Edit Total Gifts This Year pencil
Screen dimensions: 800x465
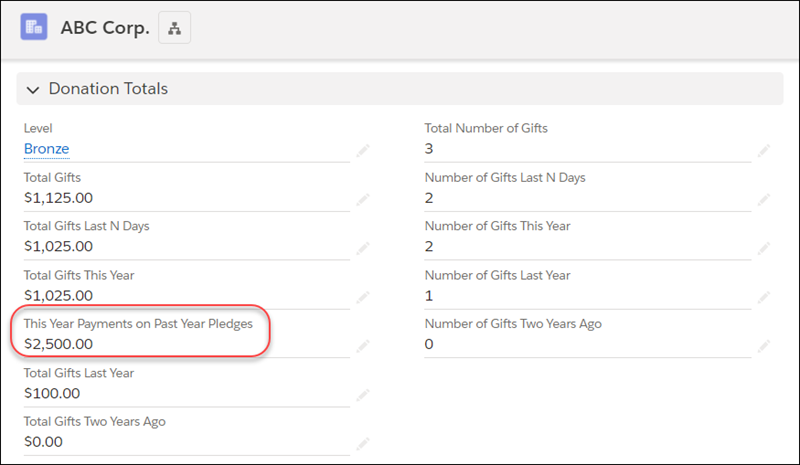point(363,297)
